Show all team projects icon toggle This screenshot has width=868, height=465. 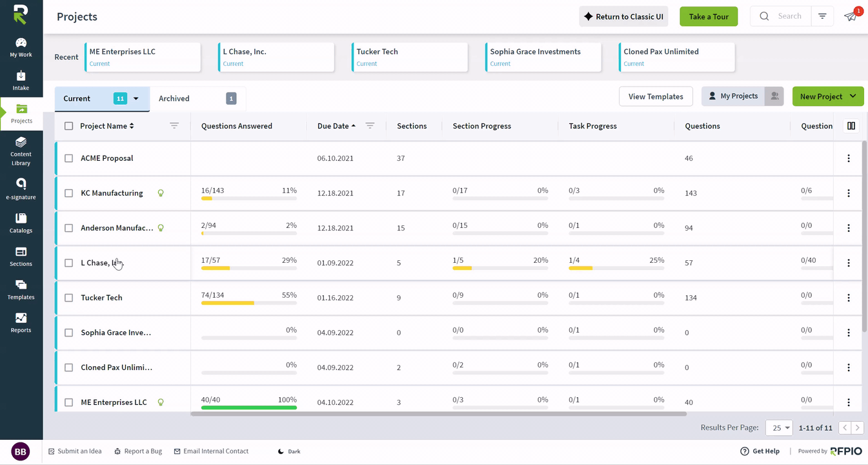[x=774, y=96]
